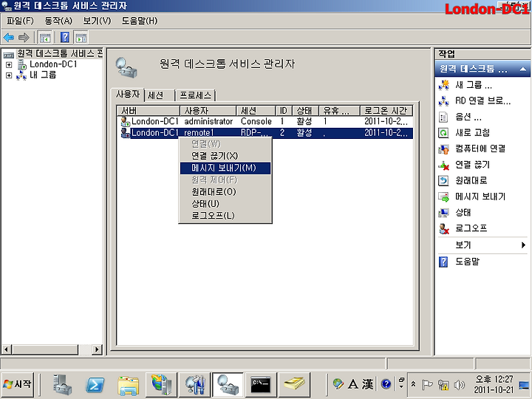Choose 원래대로(O) in context menu
The height and width of the screenshot is (399, 532).
225,192
